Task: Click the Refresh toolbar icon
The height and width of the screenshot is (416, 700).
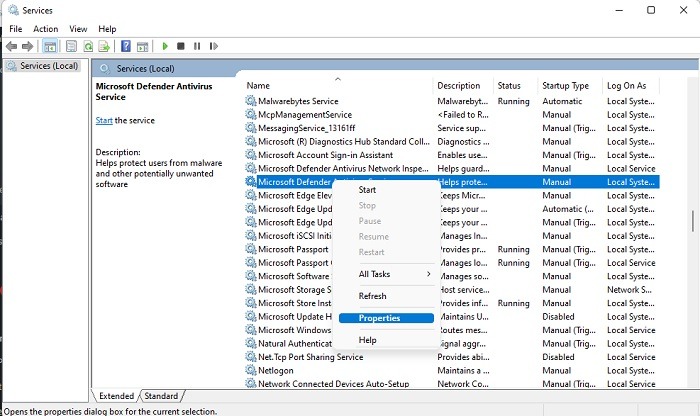Action: pyautogui.click(x=88, y=46)
